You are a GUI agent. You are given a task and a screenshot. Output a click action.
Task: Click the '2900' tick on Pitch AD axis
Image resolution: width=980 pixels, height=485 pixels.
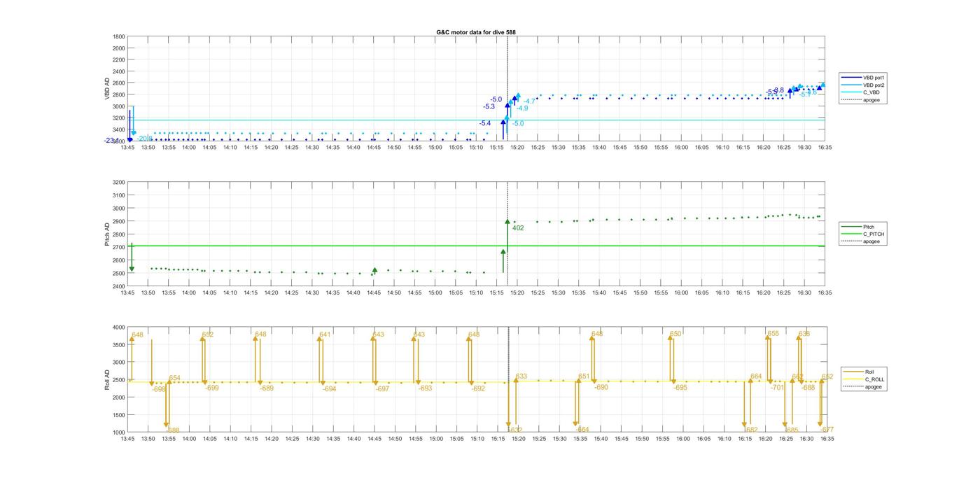(119, 221)
